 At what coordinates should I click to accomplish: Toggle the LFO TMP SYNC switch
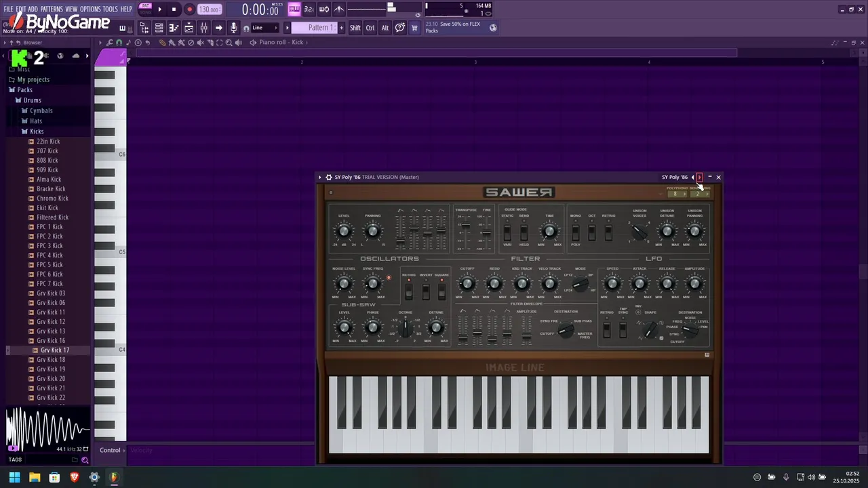coord(623,329)
